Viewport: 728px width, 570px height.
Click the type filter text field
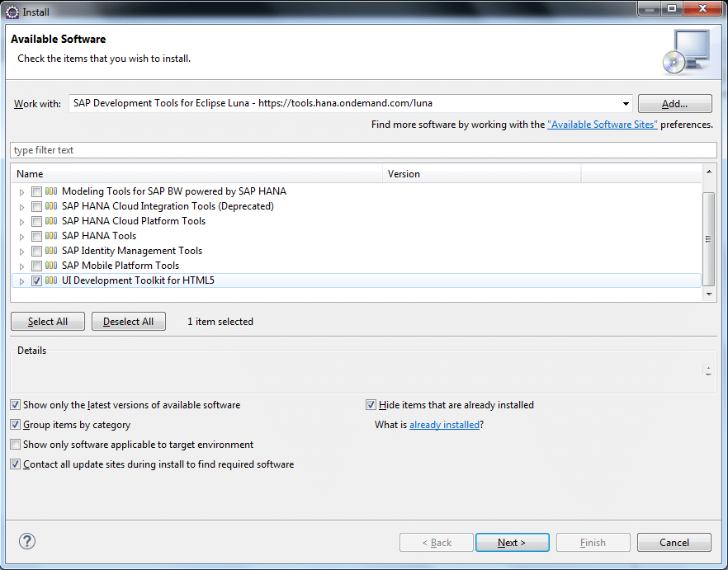tap(363, 150)
